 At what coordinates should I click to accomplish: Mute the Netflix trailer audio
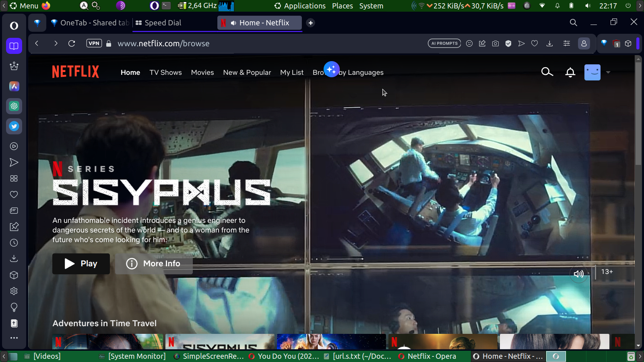click(578, 274)
